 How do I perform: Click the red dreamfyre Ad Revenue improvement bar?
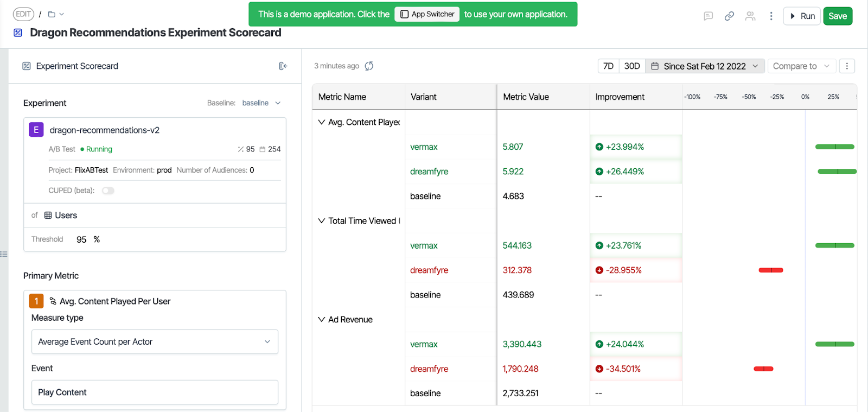click(763, 369)
